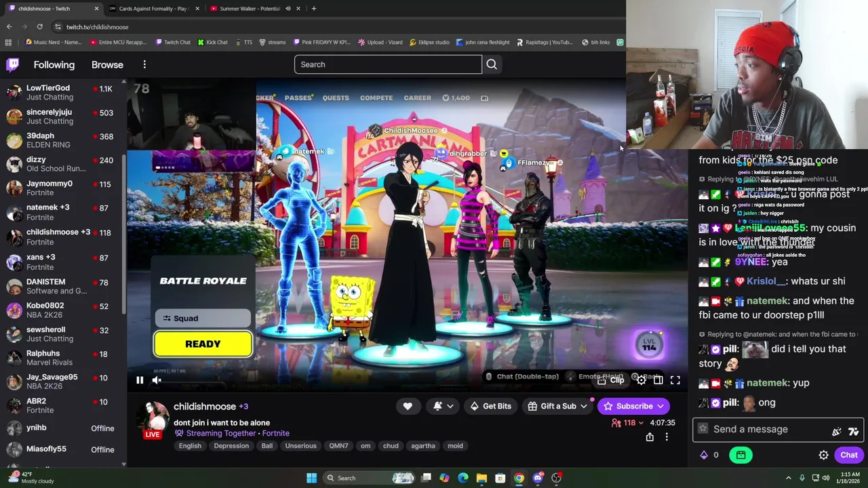868x488 pixels.
Task: Send message with the Chat button
Action: point(849,455)
